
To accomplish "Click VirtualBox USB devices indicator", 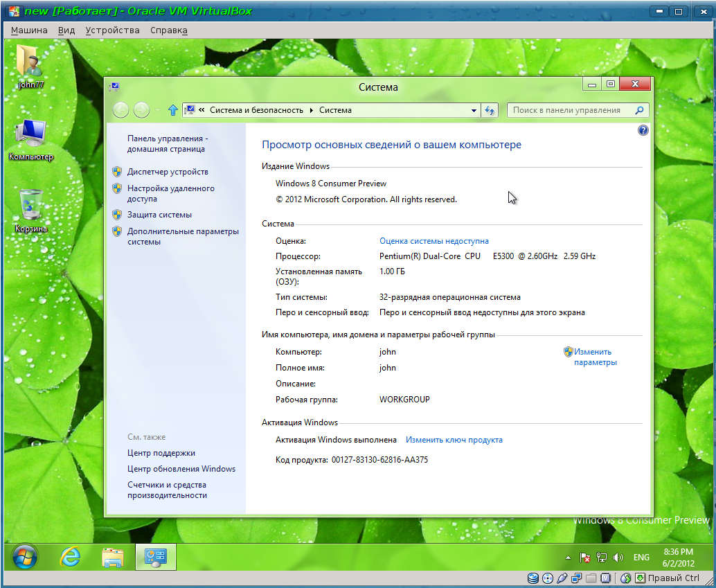I will coord(562,578).
